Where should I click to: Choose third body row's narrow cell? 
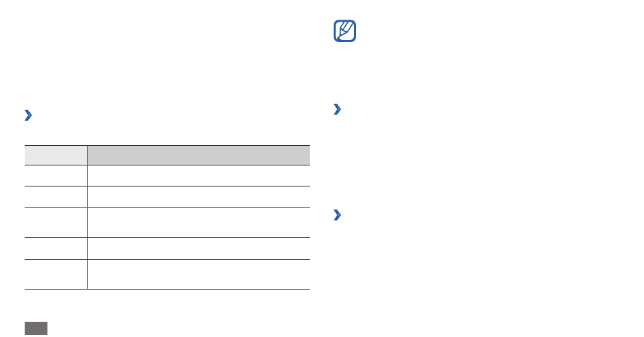pos(56,223)
